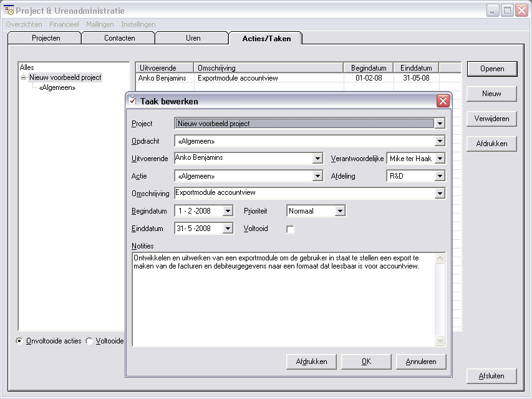
Task: Open the Mailingen menu
Action: [100, 24]
